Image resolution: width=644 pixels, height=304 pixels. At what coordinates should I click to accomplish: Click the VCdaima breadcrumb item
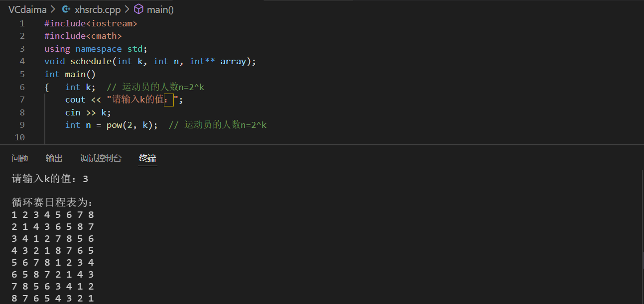point(28,9)
